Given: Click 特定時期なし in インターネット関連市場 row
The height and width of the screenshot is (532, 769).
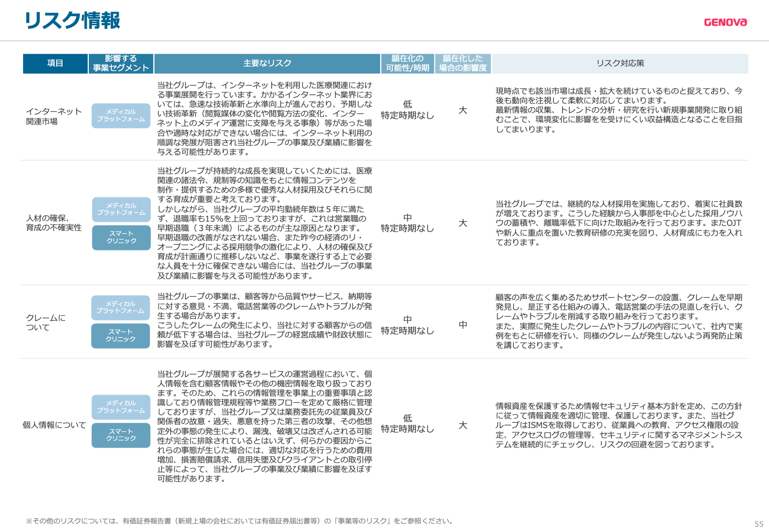Looking at the screenshot, I should [408, 116].
